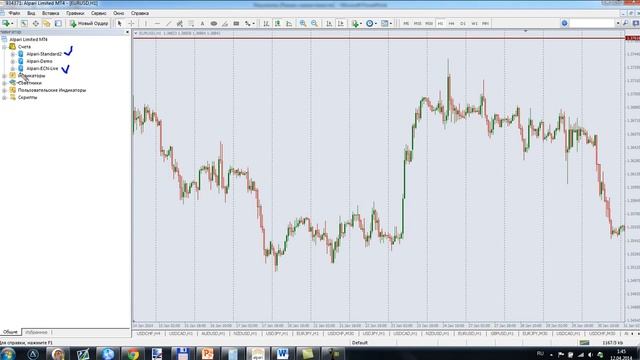Expand the Alpari-Standard2 account node
Screen dimensions: 640x360
click(x=13, y=54)
